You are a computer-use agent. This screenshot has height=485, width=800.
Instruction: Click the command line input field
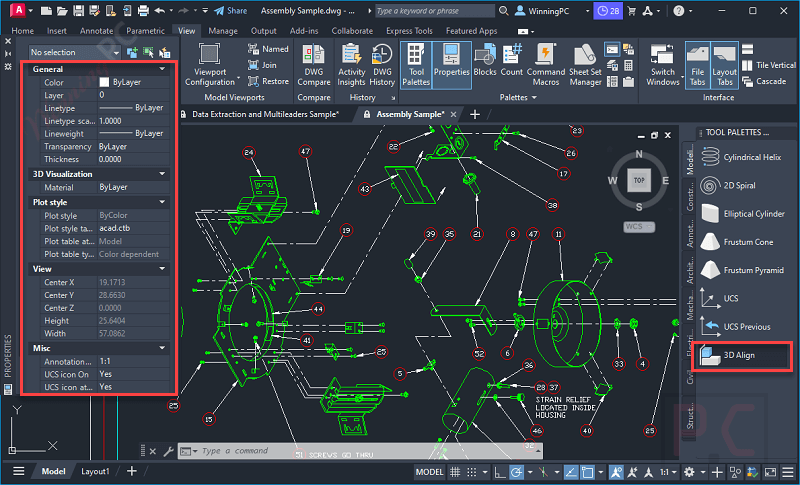[x=365, y=451]
